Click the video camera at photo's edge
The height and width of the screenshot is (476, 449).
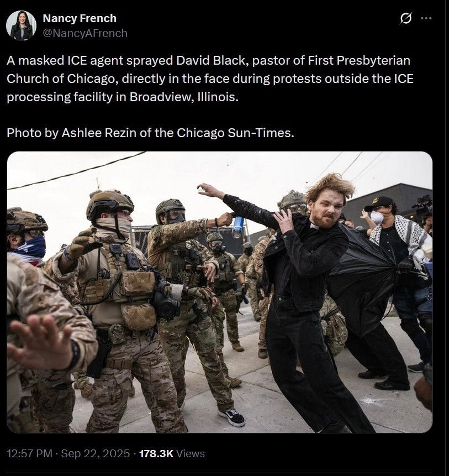tap(424, 206)
